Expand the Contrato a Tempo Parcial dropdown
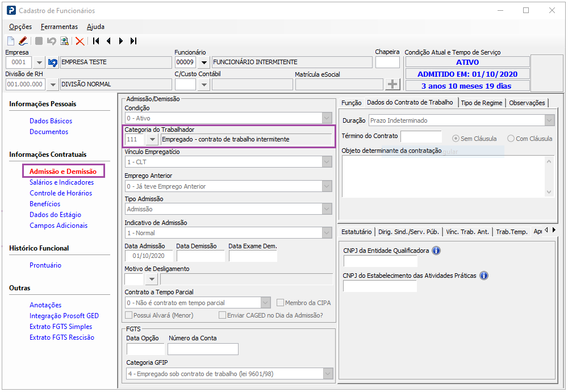The image size is (568, 392). click(265, 302)
